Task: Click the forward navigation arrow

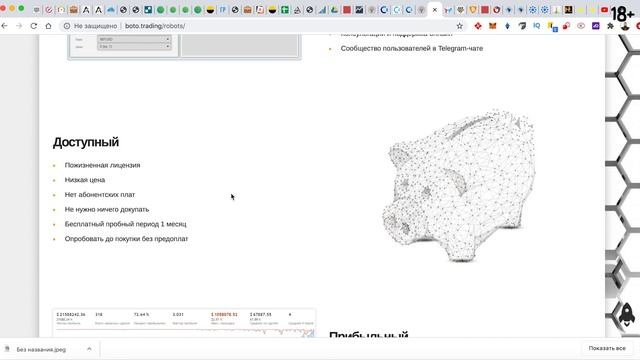Action: [19, 26]
